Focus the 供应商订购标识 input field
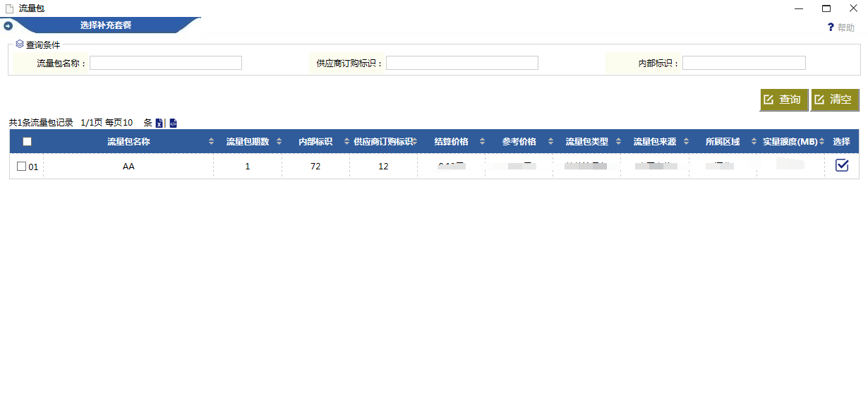 pos(462,63)
